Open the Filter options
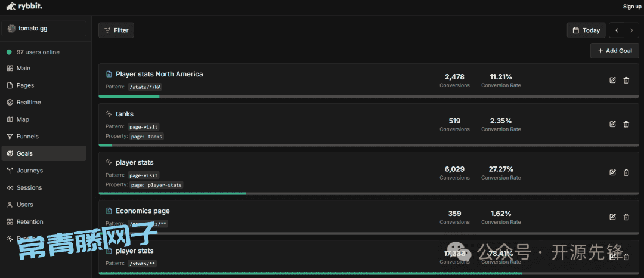Viewport: 644px width, 278px height. pos(116,30)
